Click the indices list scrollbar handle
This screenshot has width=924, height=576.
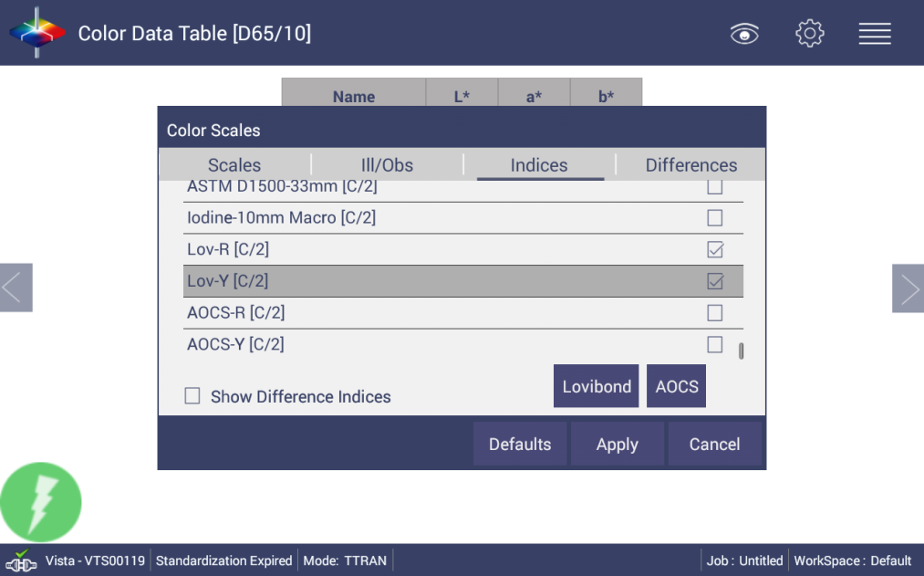pos(741,351)
